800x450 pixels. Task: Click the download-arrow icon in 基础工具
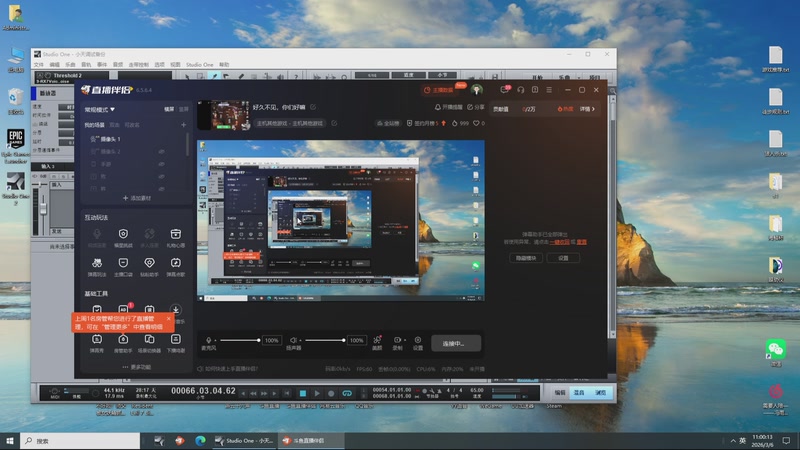176,310
